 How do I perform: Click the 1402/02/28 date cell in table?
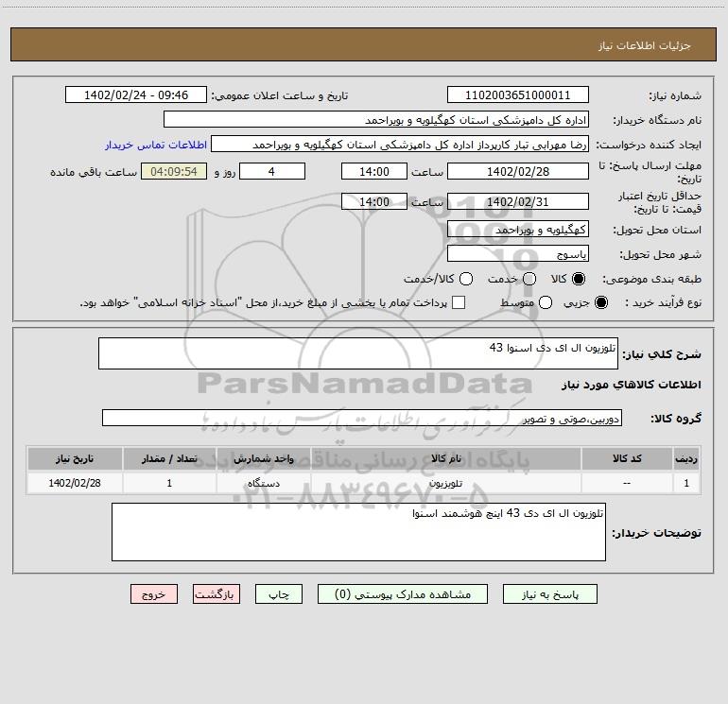click(75, 483)
